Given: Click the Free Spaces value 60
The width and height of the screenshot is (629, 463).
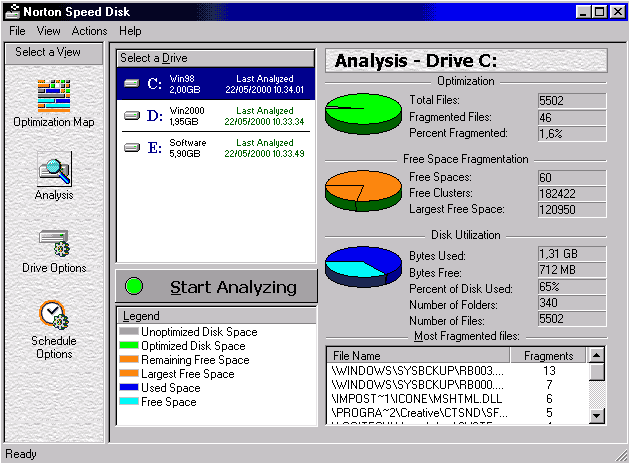Looking at the screenshot, I should (x=572, y=177).
